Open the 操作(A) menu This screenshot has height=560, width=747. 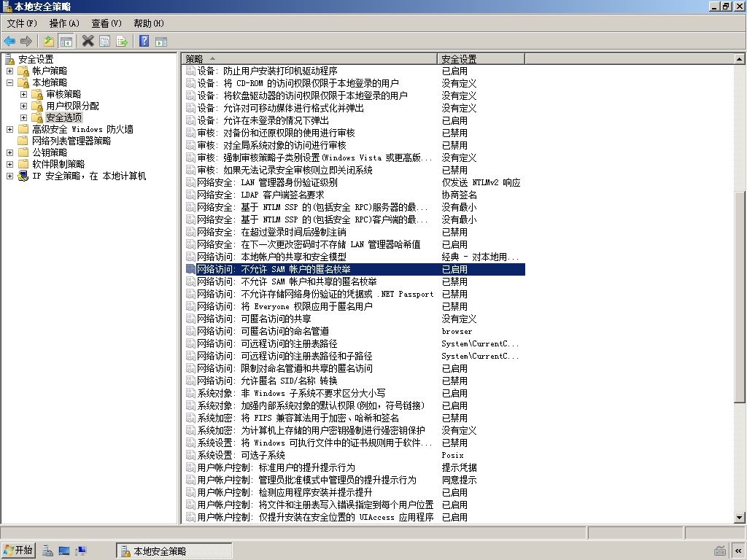coord(64,23)
